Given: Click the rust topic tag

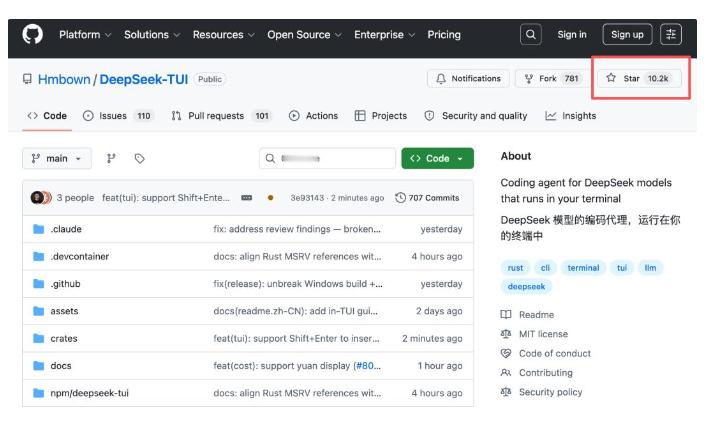Looking at the screenshot, I should pyautogui.click(x=515, y=268).
